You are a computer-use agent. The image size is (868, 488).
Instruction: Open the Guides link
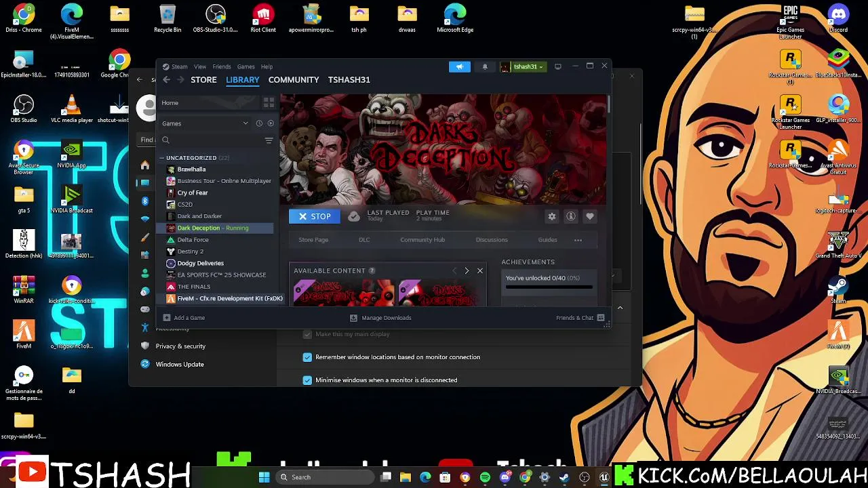point(547,240)
